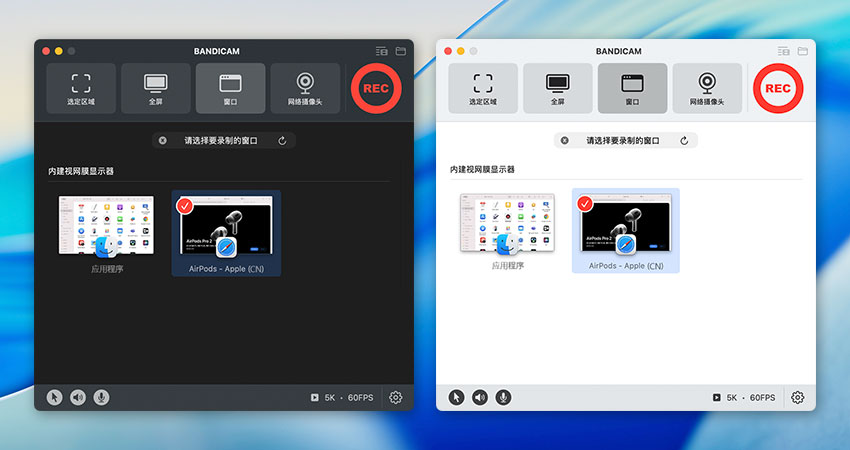Clear window selection X in dark window
The image size is (850, 450).
(163, 140)
